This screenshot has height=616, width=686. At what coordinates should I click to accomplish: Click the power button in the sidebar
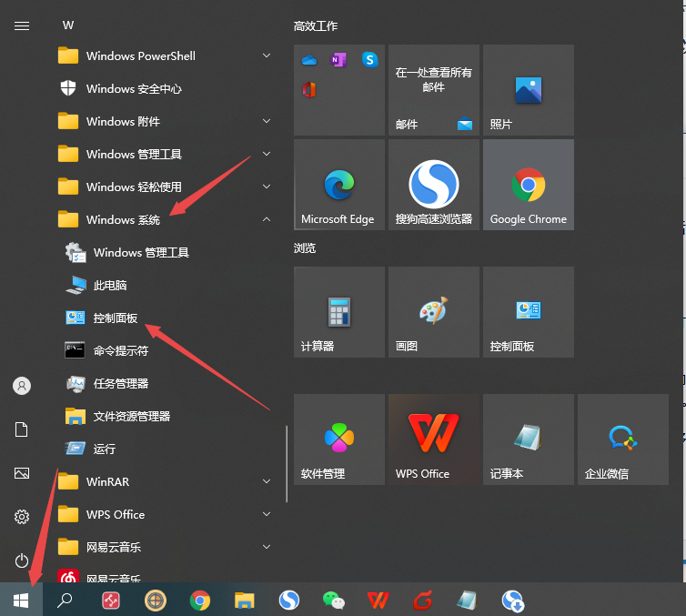22,560
